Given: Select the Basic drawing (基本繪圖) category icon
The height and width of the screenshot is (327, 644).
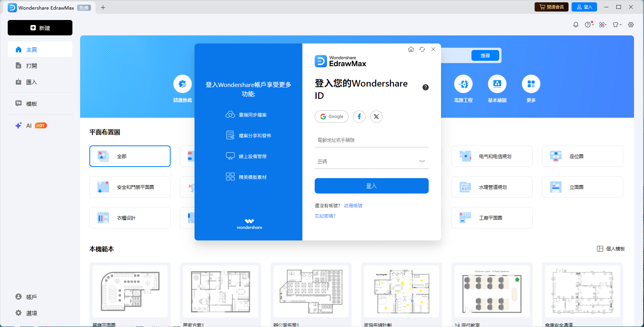Looking at the screenshot, I should (497, 84).
